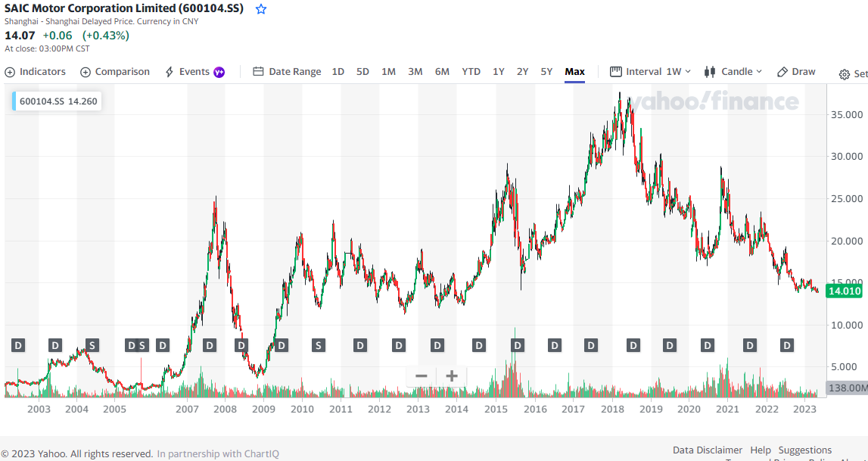
Task: Click the split marker in mid-2004
Action: [92, 346]
